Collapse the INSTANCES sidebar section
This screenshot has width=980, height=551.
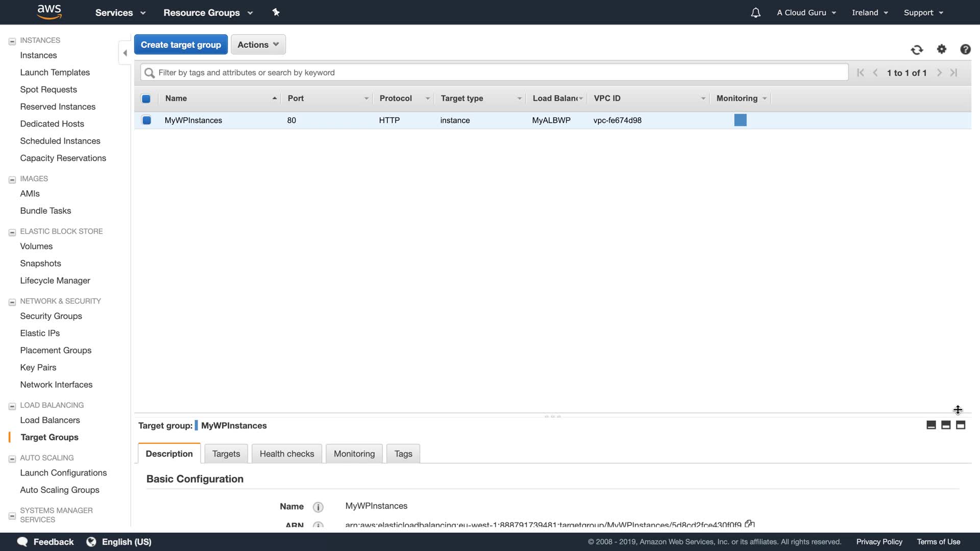point(12,41)
